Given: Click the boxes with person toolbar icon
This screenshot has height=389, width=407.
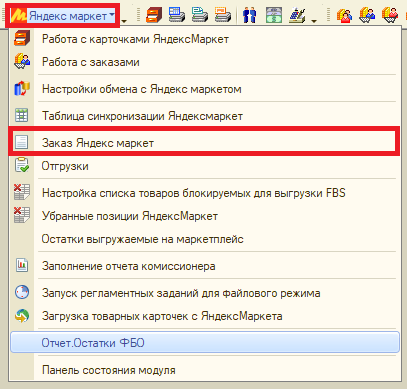Looking at the screenshot, I should point(344,15).
